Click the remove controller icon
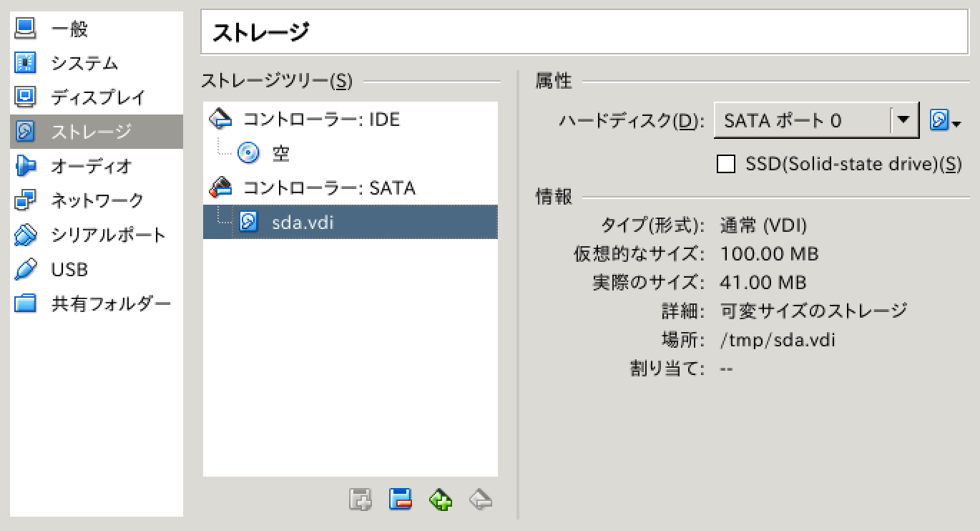Screen dimensions: 980x531 401,499
